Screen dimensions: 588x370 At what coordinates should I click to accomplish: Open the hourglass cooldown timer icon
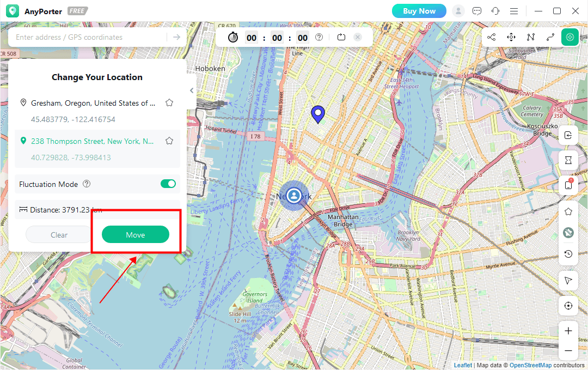pos(568,160)
